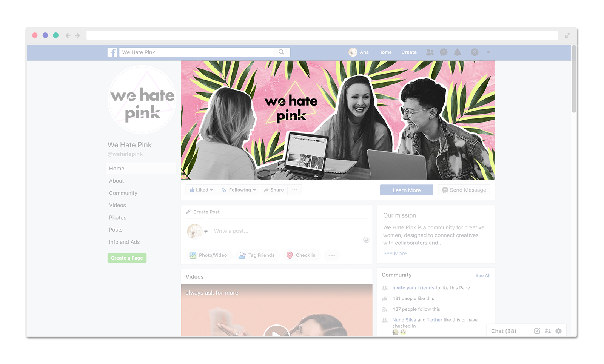The image size is (604, 364).
Task: Open the notifications bell icon
Action: pyautogui.click(x=458, y=52)
